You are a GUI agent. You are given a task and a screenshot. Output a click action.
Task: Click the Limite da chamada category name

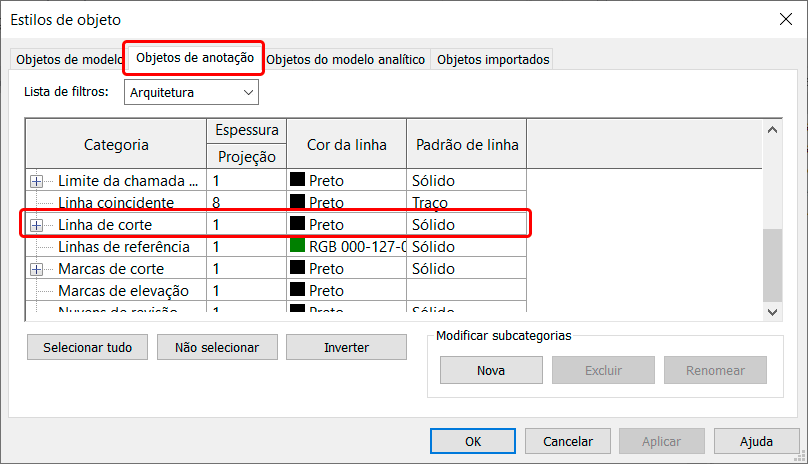(128, 181)
